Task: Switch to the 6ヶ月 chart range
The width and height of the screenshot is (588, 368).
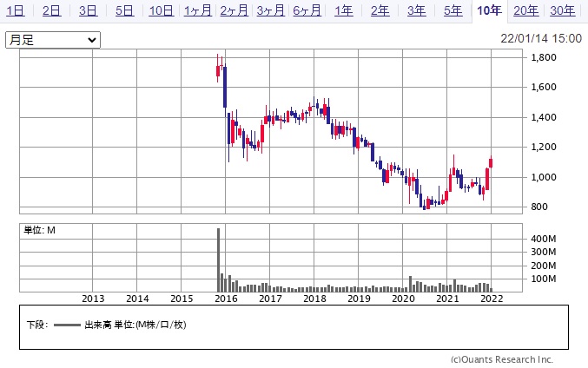Action: coord(307,10)
